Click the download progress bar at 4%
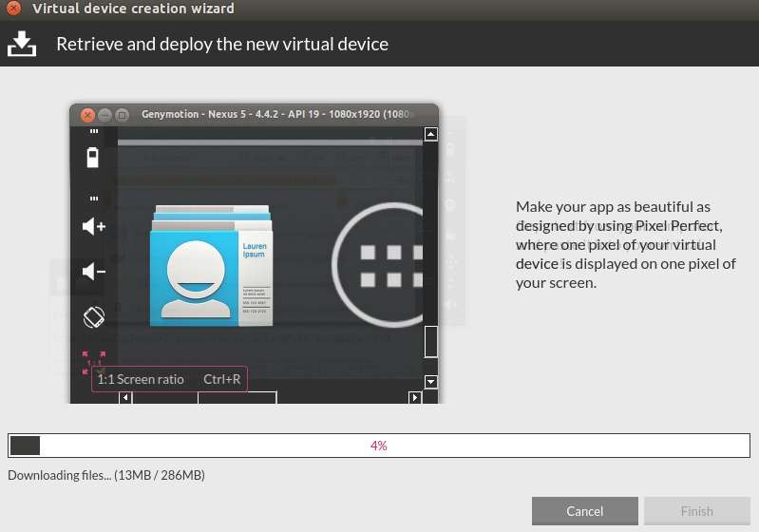Screen dimensions: 759x532 379,446
